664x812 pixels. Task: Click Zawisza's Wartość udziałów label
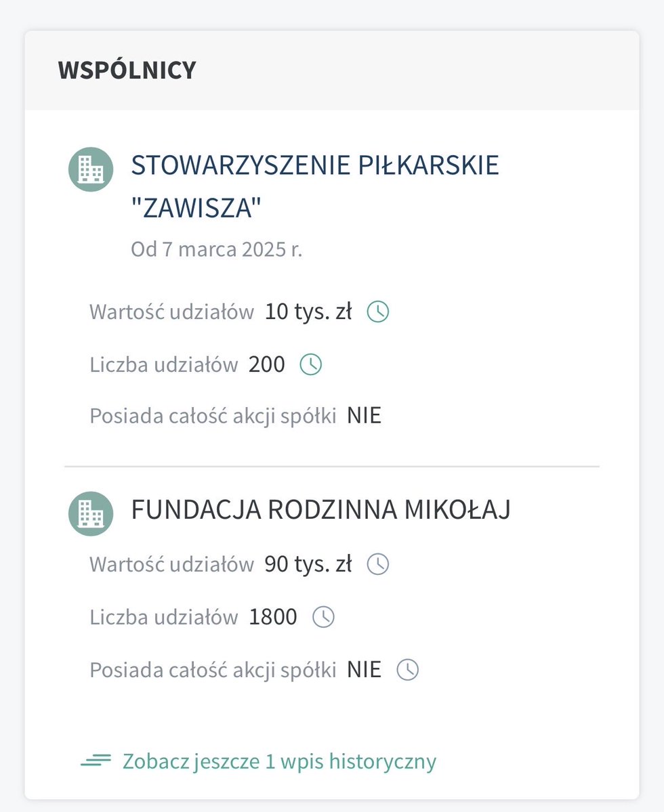pos(172,312)
